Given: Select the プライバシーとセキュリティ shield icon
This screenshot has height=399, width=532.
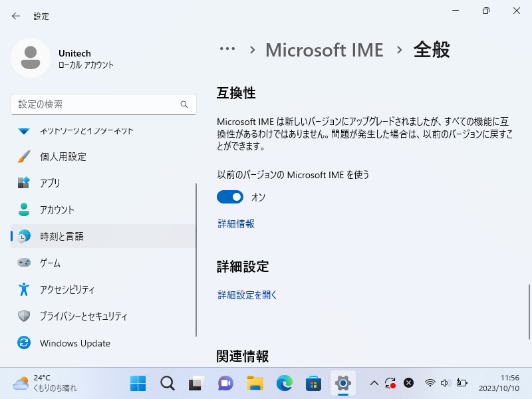Looking at the screenshot, I should tap(24, 316).
